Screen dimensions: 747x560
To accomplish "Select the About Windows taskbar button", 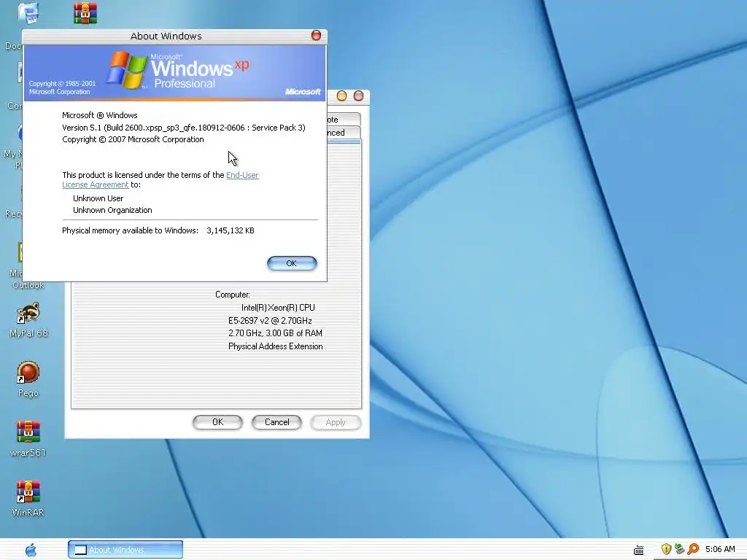I will tap(125, 550).
